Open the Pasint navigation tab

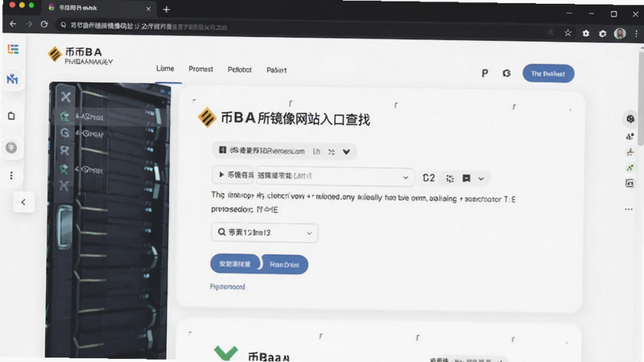(x=276, y=70)
